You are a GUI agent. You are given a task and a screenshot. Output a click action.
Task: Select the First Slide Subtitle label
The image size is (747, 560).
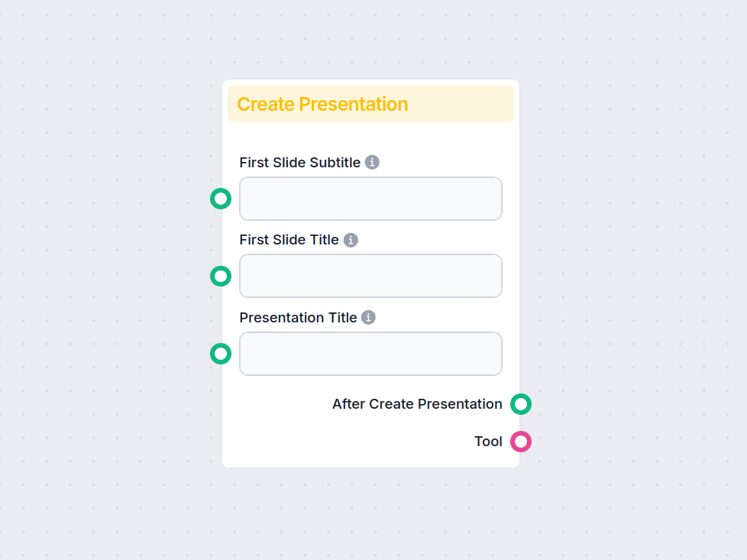tap(301, 162)
